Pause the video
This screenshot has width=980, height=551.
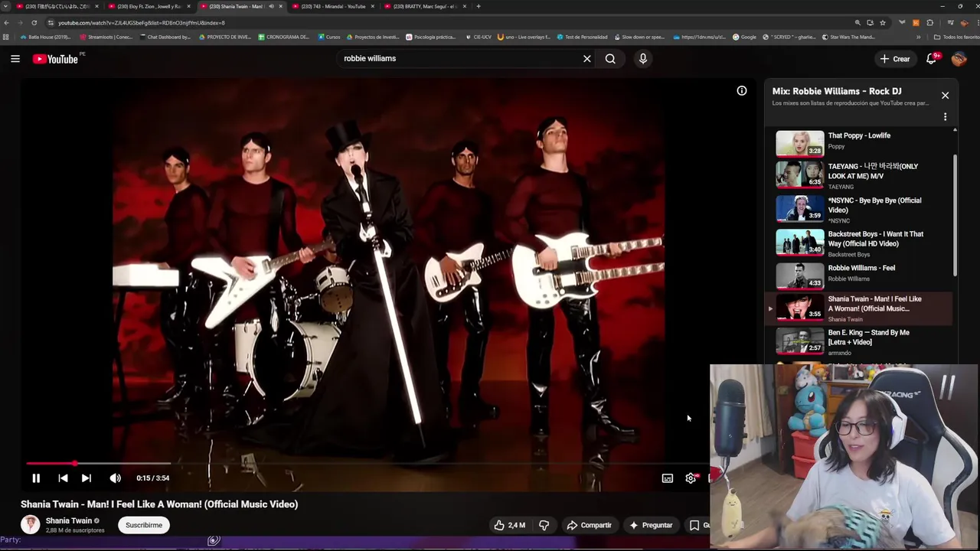[x=36, y=478]
